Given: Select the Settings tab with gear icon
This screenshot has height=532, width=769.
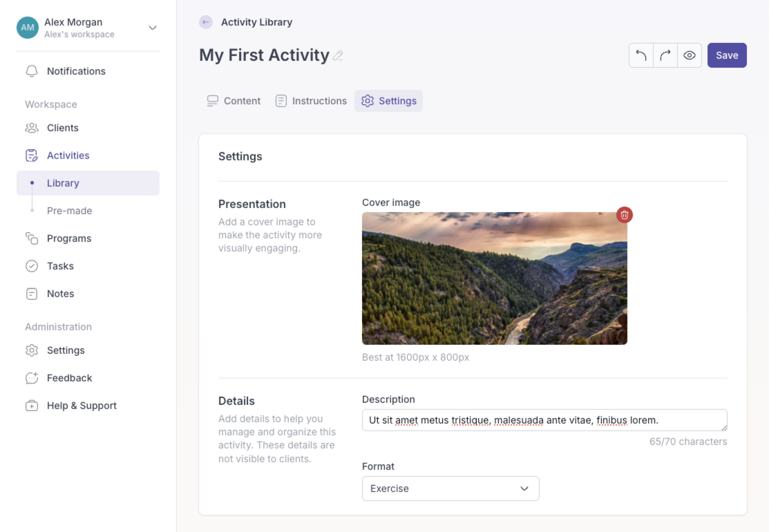Looking at the screenshot, I should click(x=389, y=101).
